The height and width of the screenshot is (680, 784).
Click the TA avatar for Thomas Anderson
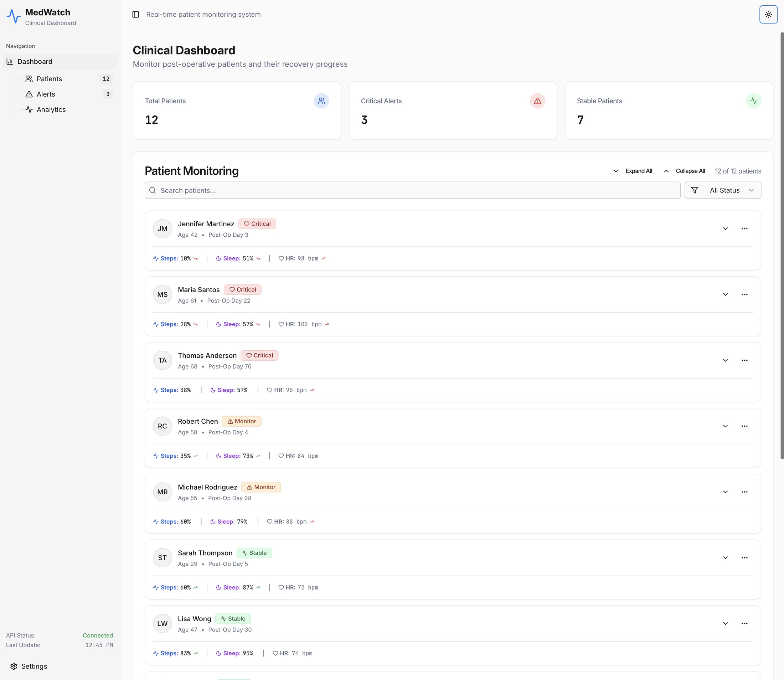(163, 360)
